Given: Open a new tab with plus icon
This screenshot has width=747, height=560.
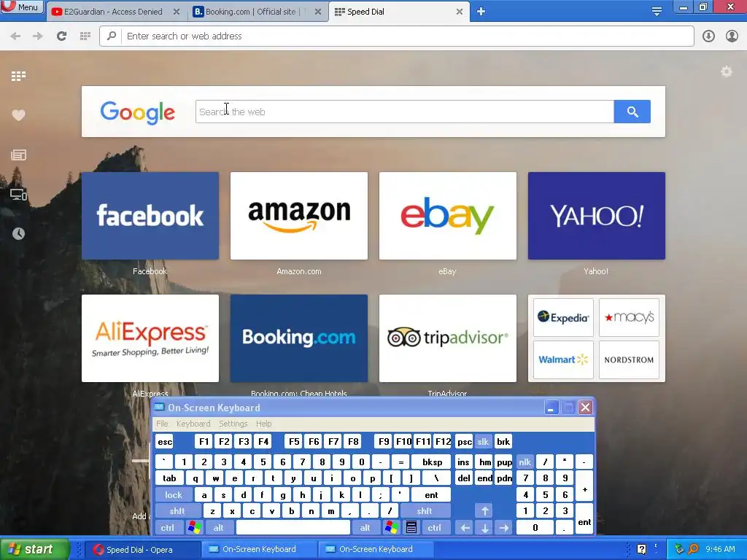Looking at the screenshot, I should (x=481, y=12).
